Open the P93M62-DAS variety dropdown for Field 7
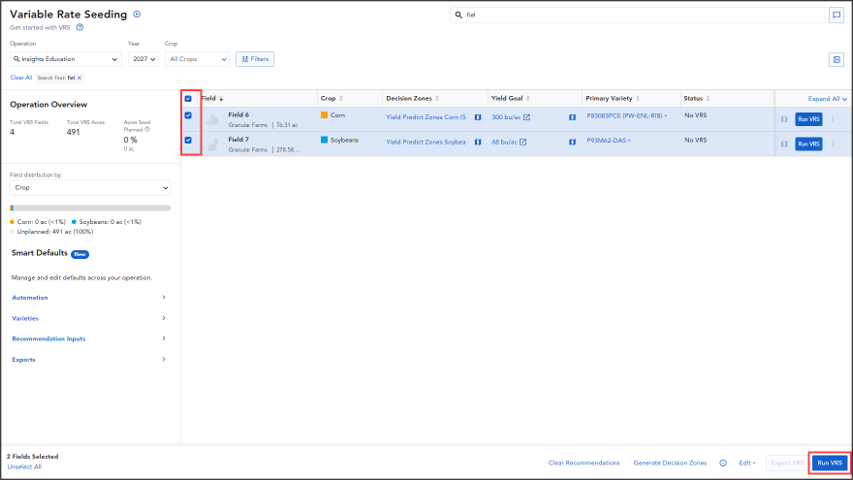Screen dimensions: 853x480 click(609, 140)
